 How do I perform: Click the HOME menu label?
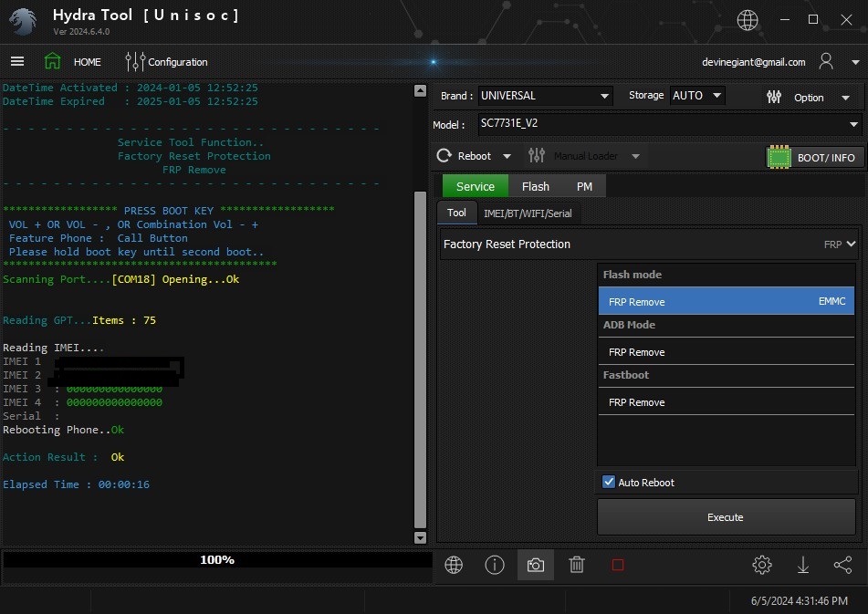pos(88,62)
